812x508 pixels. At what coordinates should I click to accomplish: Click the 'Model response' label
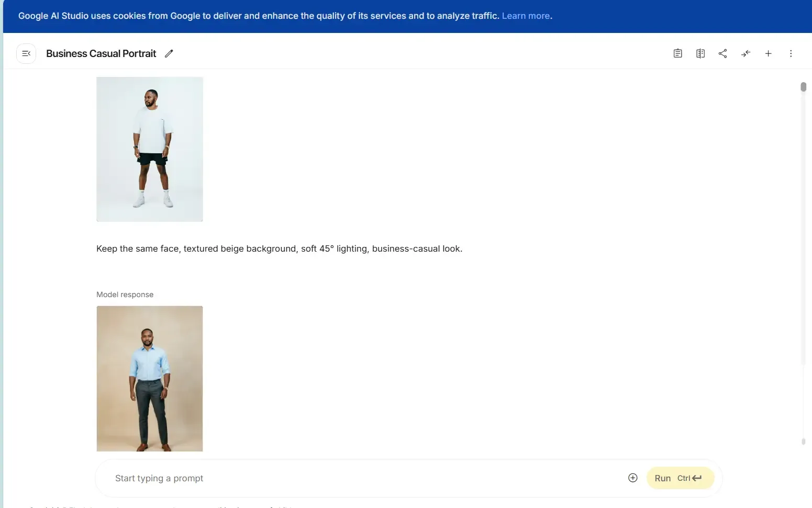click(125, 295)
